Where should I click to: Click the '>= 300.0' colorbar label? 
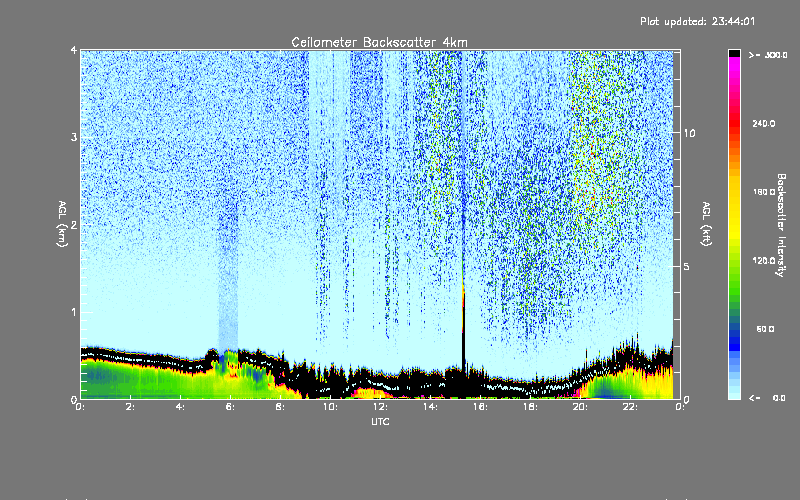pos(768,55)
